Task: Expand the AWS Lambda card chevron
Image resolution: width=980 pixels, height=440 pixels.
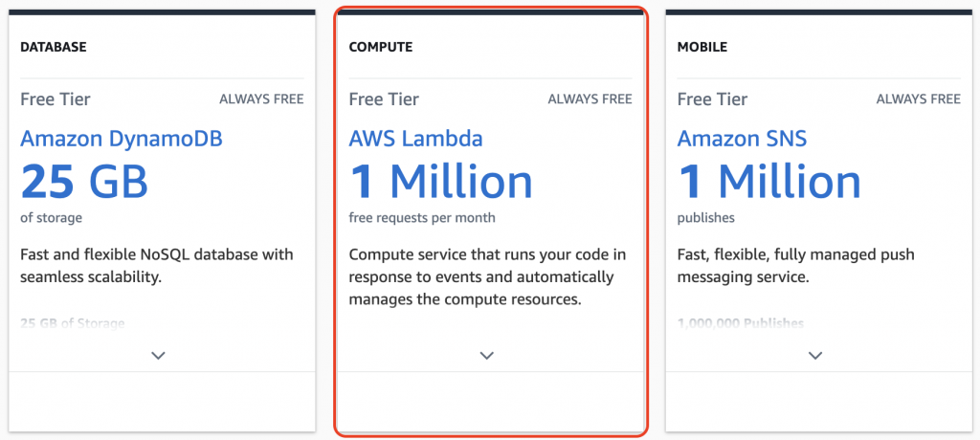Action: 487,355
